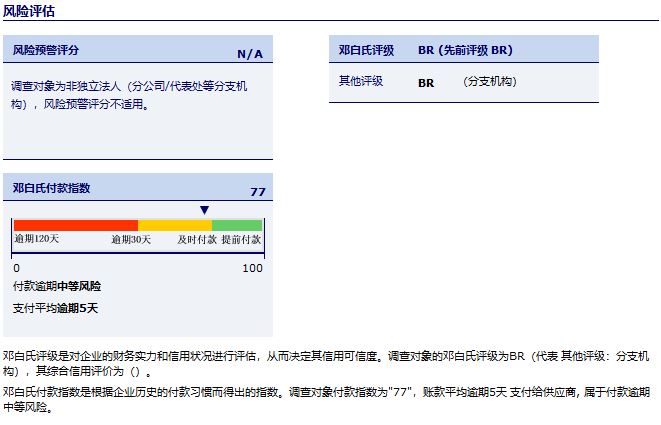Click the 0 scale minimum label

16,268
